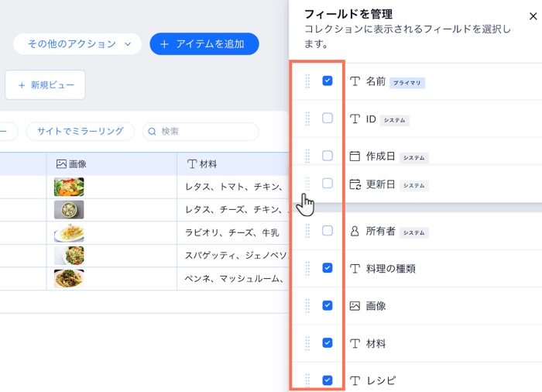Uncheck the 名前 field checkbox
The width and height of the screenshot is (542, 392).
pyautogui.click(x=328, y=81)
